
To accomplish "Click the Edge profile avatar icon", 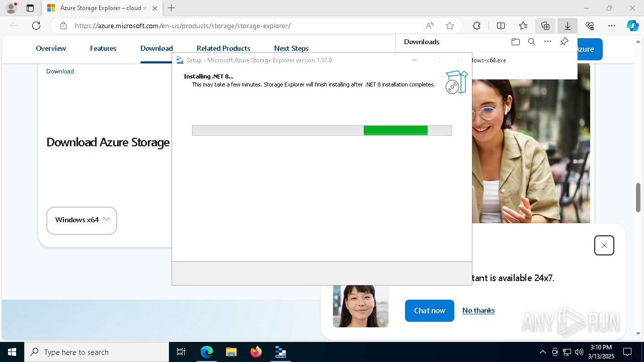I will (11, 8).
